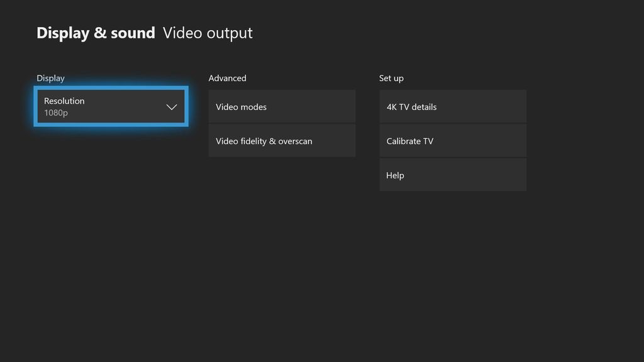Screen dimensions: 644x362
Task: Expand the Resolution chevron arrow
Action: coord(172,107)
